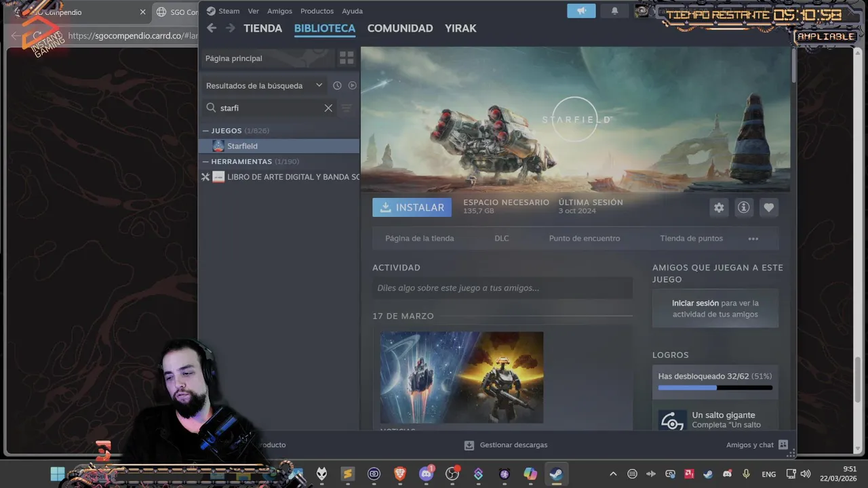
Task: Click LOGROS section heading
Action: click(670, 354)
